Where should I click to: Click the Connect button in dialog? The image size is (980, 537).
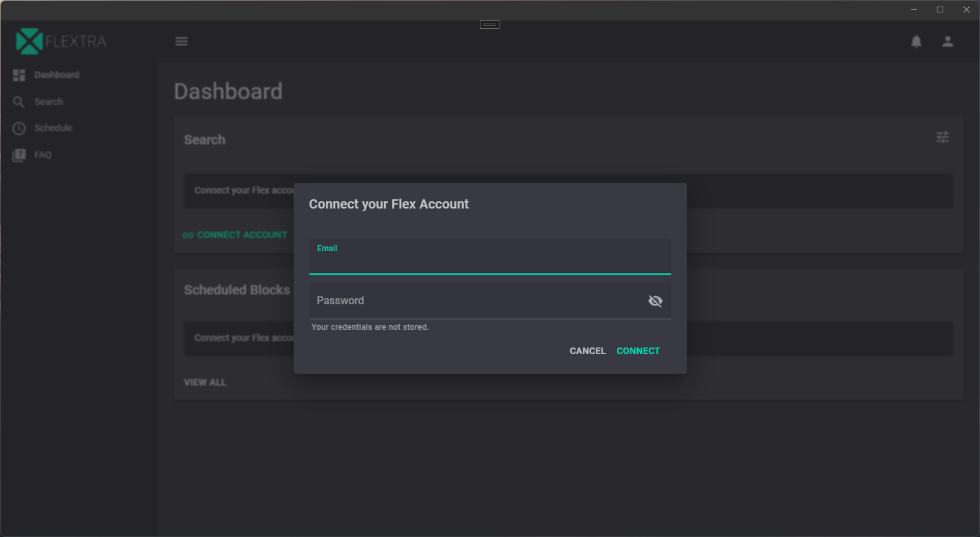638,351
